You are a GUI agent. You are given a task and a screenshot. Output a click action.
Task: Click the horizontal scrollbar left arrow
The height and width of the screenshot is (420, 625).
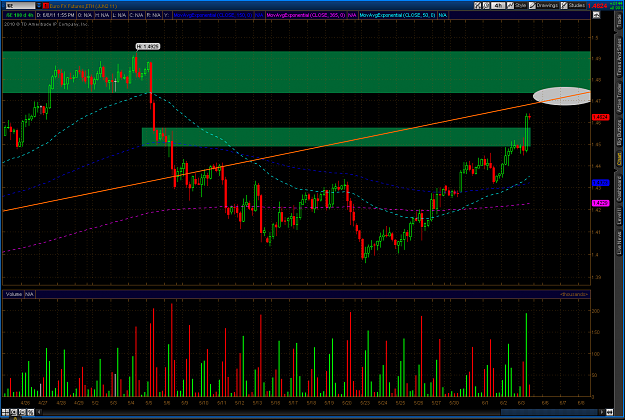point(39,412)
